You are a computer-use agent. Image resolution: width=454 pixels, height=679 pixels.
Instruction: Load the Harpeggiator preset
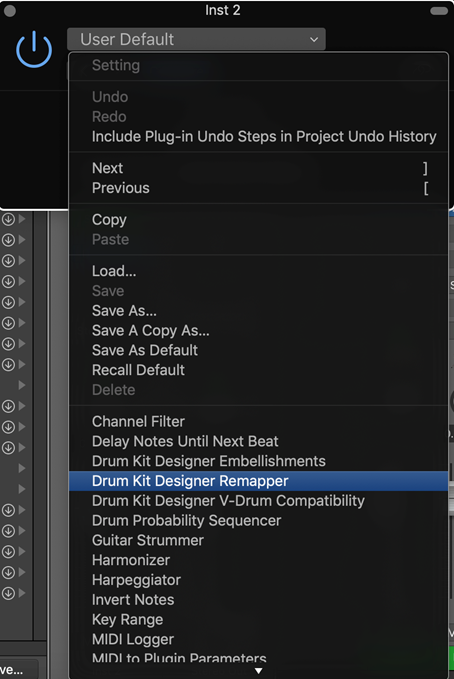click(259, 580)
